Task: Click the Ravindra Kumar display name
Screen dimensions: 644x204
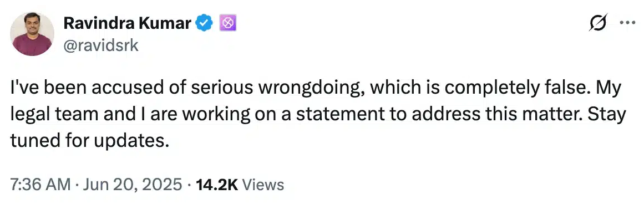Action: tap(128, 24)
